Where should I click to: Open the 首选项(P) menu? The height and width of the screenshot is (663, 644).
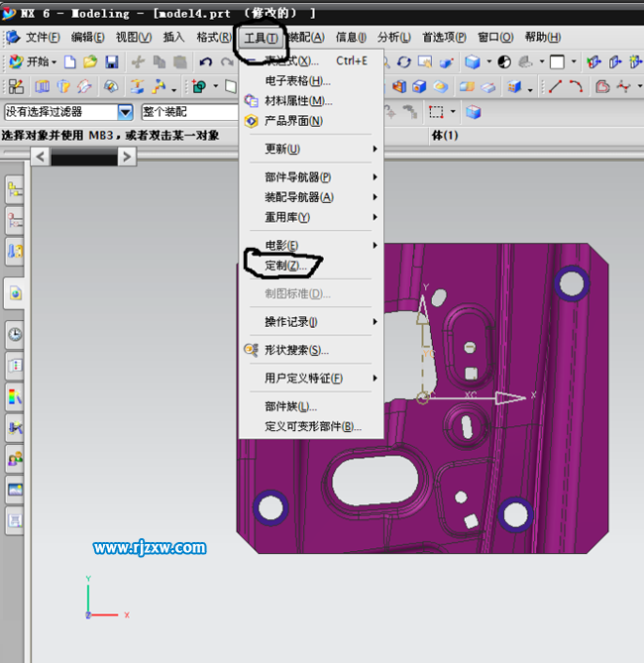pyautogui.click(x=444, y=38)
